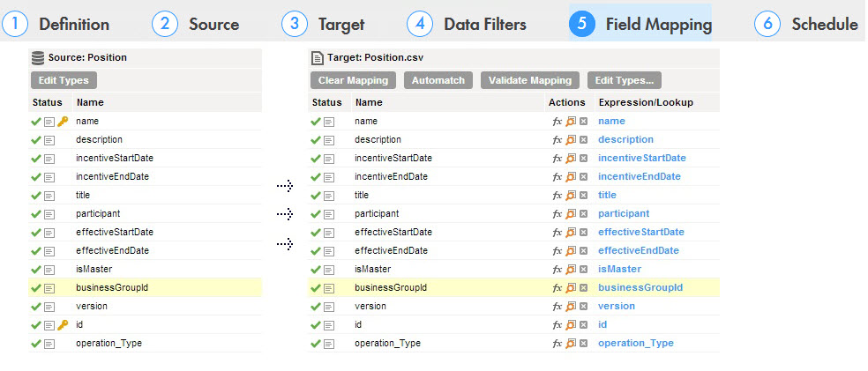Open the title expression link

pyautogui.click(x=607, y=195)
